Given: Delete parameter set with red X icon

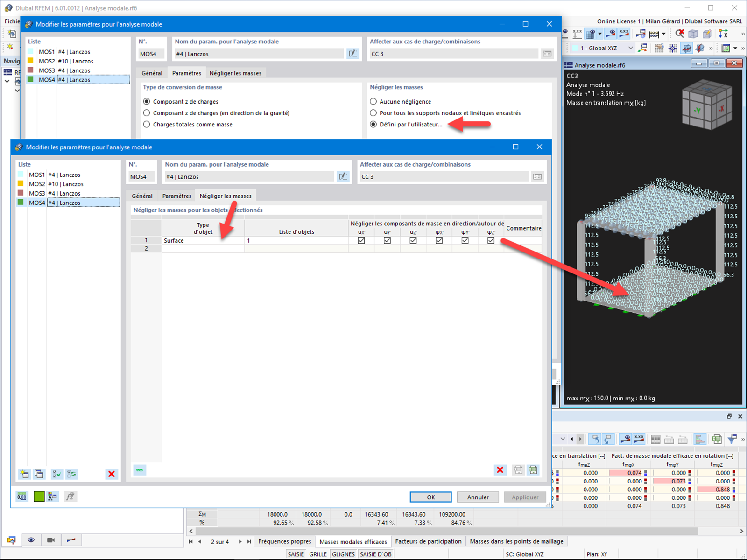Looking at the screenshot, I should click(x=112, y=474).
